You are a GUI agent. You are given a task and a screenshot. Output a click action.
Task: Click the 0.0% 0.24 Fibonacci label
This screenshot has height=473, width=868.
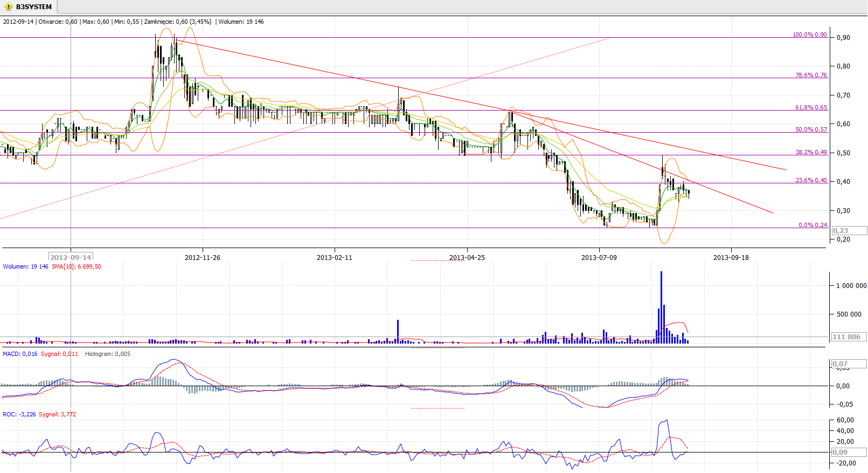pos(813,225)
